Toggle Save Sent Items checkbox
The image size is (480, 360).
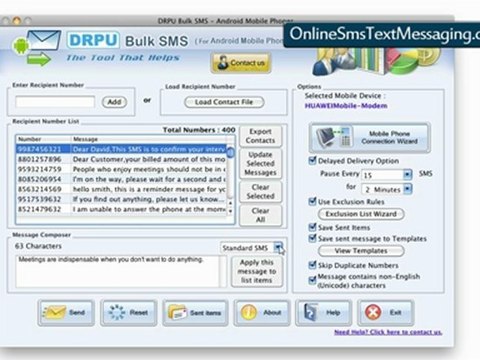click(312, 227)
